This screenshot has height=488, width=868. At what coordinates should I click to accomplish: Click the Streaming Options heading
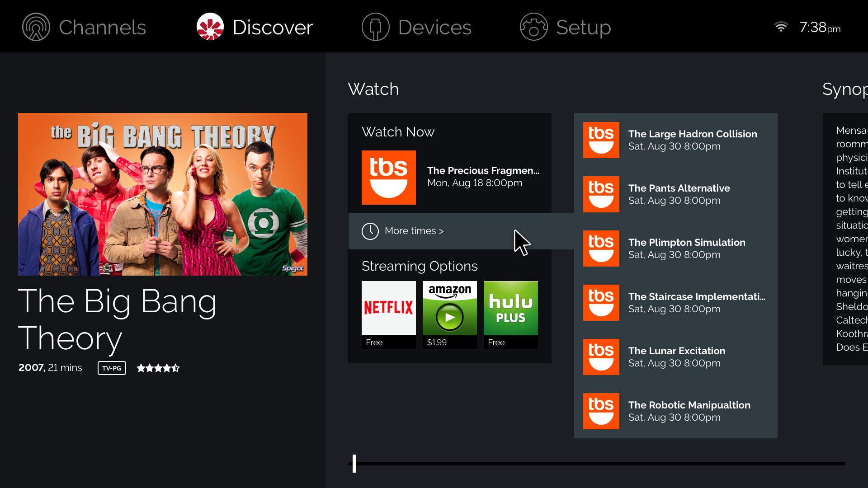click(x=420, y=266)
